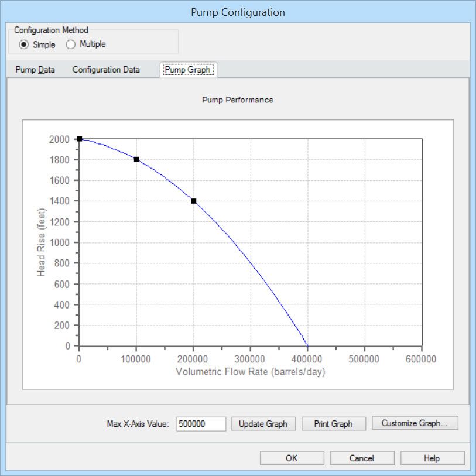The image size is (476, 476).
Task: Confirm pump settings with OK
Action: (291, 458)
